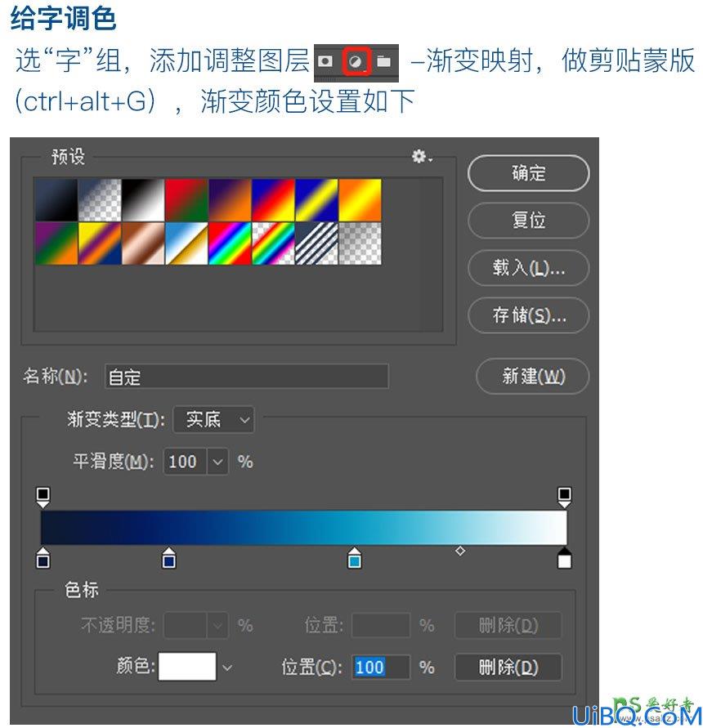Open the 颜色 dropdown arrow
Image resolution: width=703 pixels, height=728 pixels.
point(227,668)
